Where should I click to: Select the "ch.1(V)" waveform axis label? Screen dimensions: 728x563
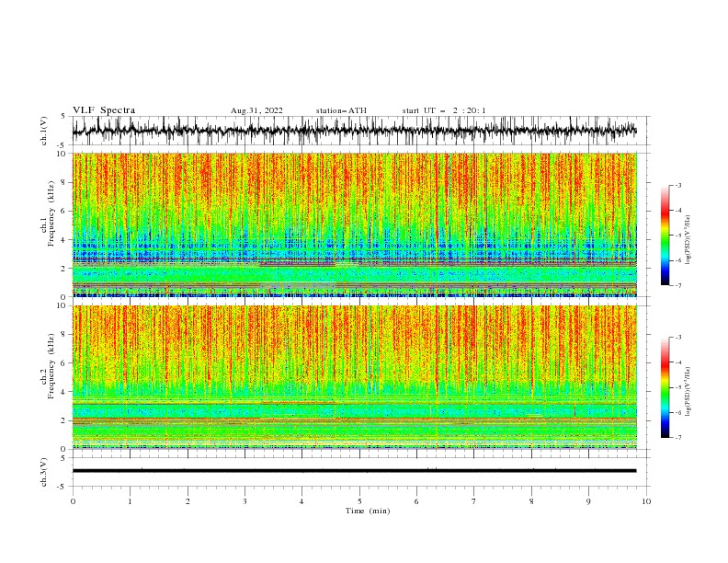click(44, 131)
